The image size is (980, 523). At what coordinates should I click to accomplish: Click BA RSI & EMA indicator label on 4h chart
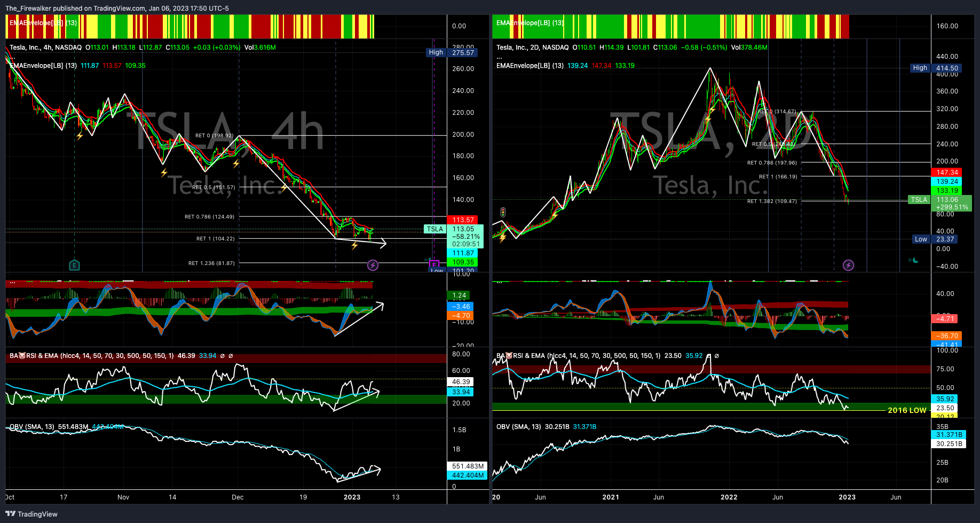point(91,356)
